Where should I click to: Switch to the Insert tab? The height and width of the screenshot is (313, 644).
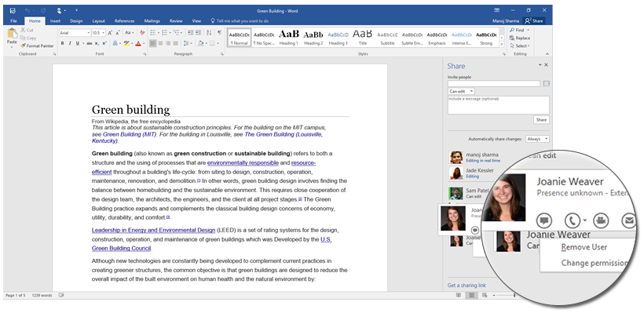point(55,21)
